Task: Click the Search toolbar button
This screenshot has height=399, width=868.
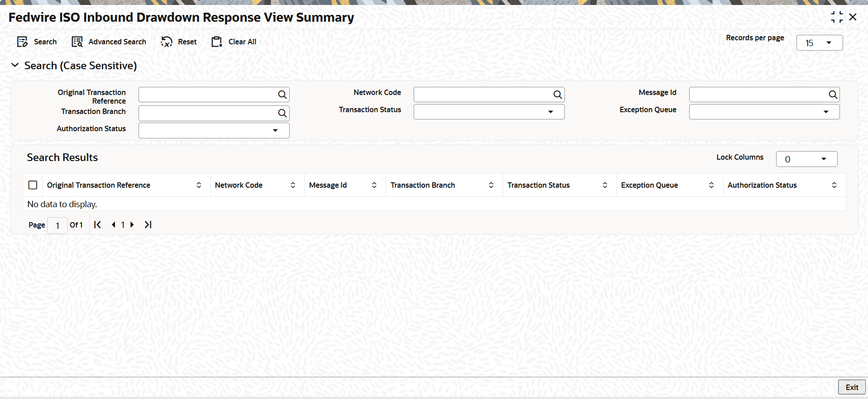Action: point(37,42)
